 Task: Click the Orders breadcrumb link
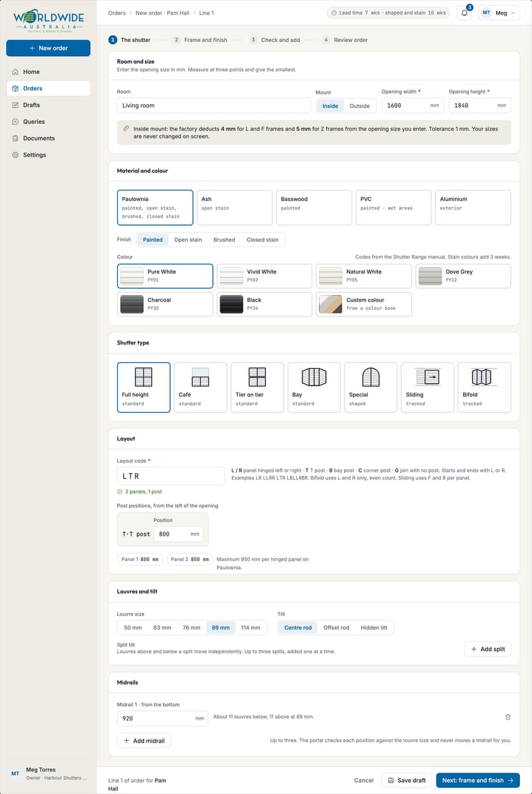coord(117,13)
